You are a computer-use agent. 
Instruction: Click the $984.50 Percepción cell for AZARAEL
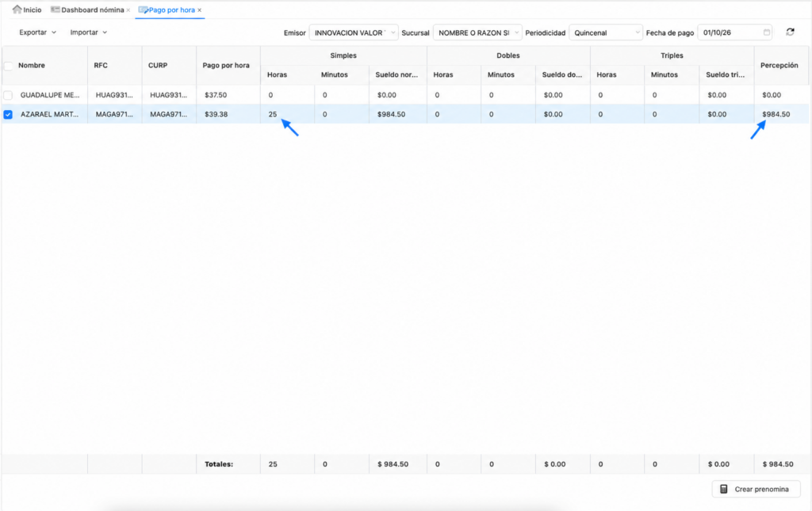781,114
